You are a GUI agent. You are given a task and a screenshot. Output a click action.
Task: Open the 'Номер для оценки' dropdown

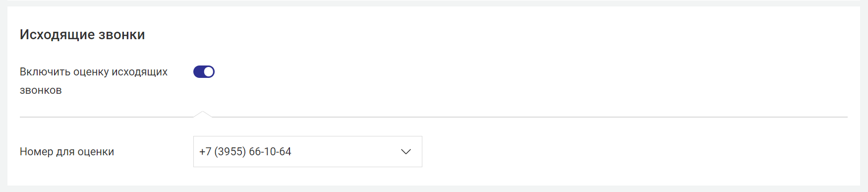click(x=307, y=152)
